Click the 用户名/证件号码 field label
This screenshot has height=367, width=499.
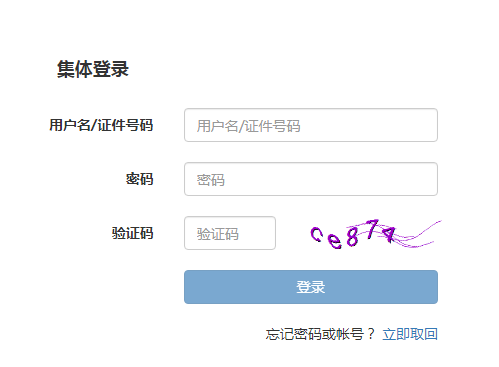(x=101, y=125)
